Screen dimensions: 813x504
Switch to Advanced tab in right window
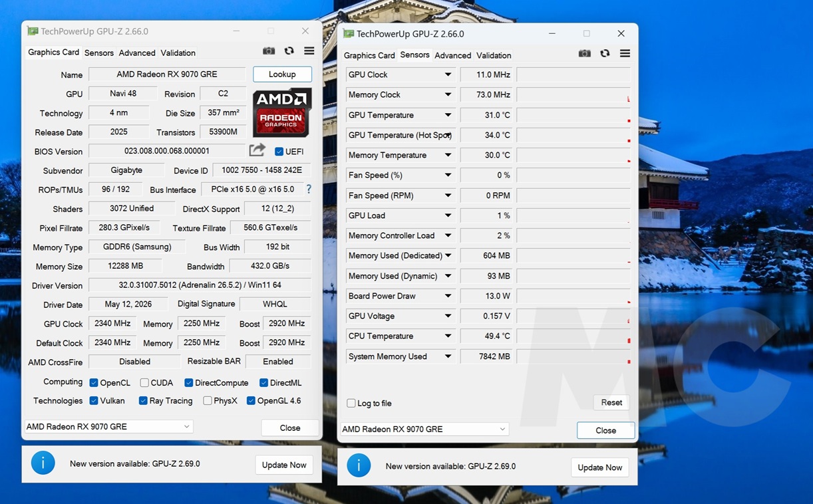(x=452, y=55)
